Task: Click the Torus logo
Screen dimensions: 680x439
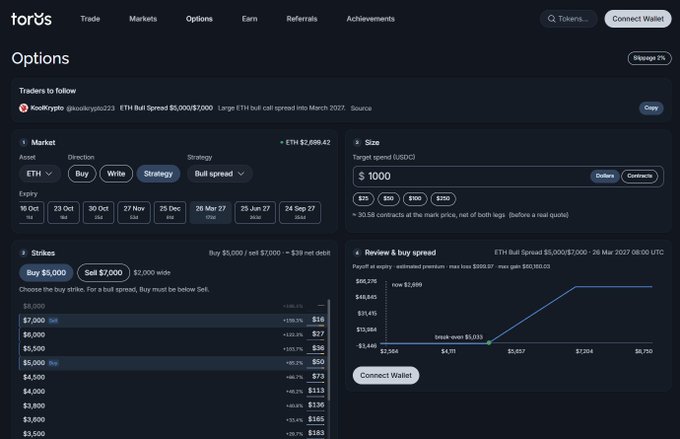Action: [31, 19]
